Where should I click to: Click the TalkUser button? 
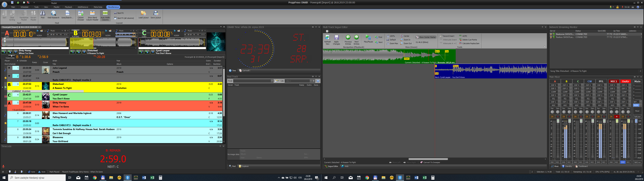[637, 117]
